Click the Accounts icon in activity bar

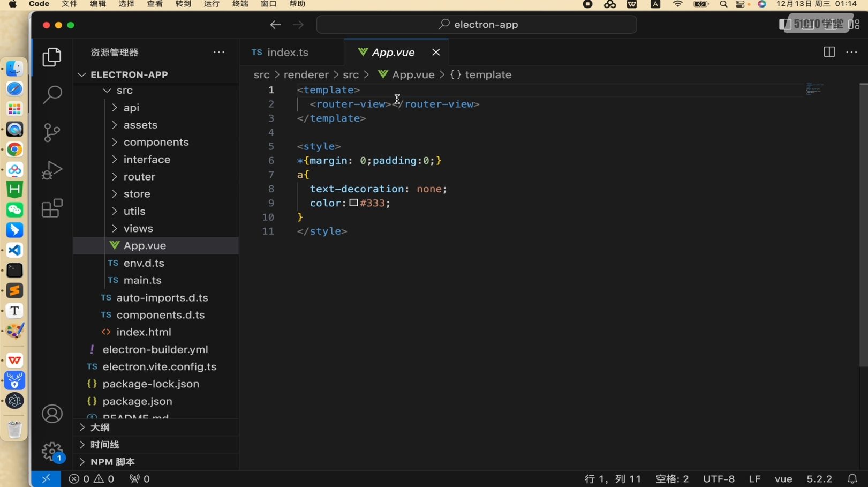click(x=52, y=414)
